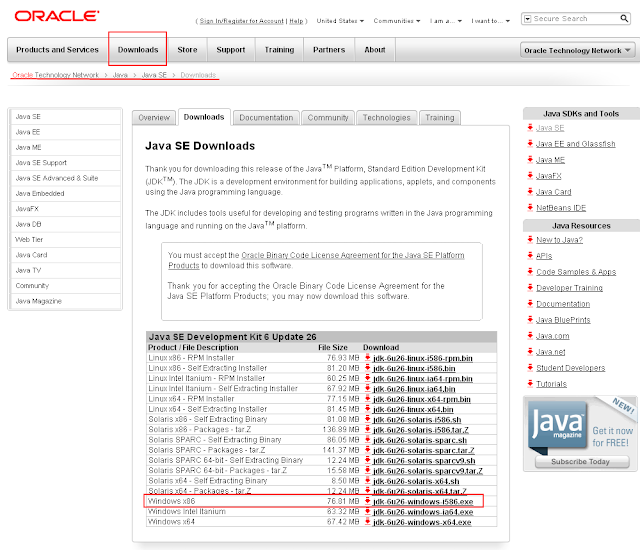Open the Oracle Technology Network dropdown
Image resolution: width=640 pixels, height=550 pixels.
[x=577, y=50]
